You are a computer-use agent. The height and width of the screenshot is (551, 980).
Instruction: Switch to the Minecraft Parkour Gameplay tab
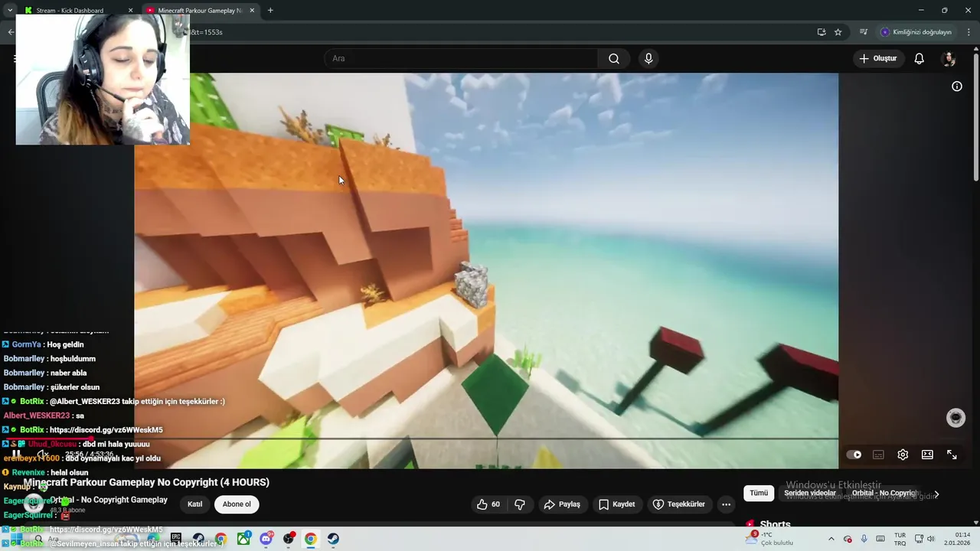(x=201, y=11)
